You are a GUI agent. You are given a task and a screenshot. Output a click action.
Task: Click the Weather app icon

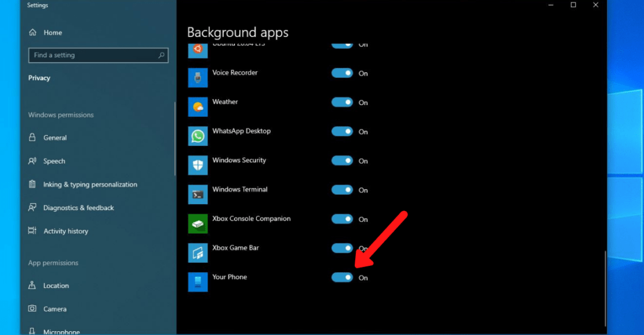tap(197, 107)
